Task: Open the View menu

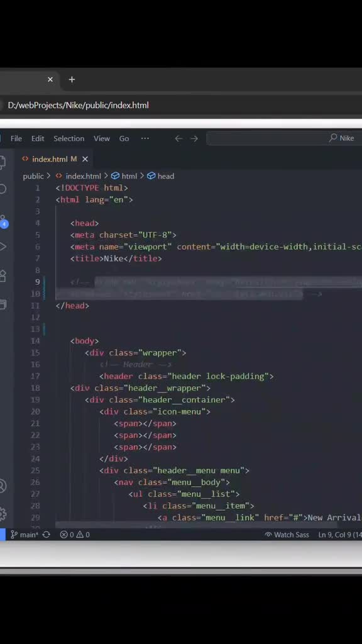Action: 102,138
